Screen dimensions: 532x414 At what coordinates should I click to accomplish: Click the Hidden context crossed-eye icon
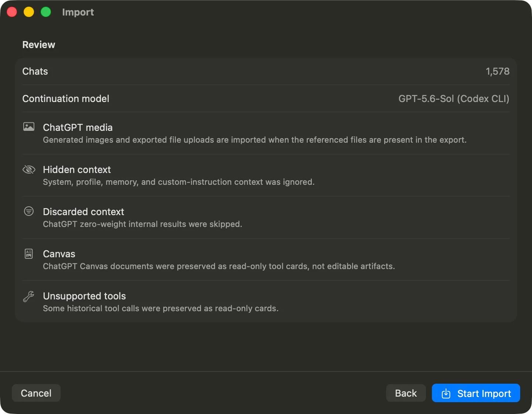[x=29, y=169]
